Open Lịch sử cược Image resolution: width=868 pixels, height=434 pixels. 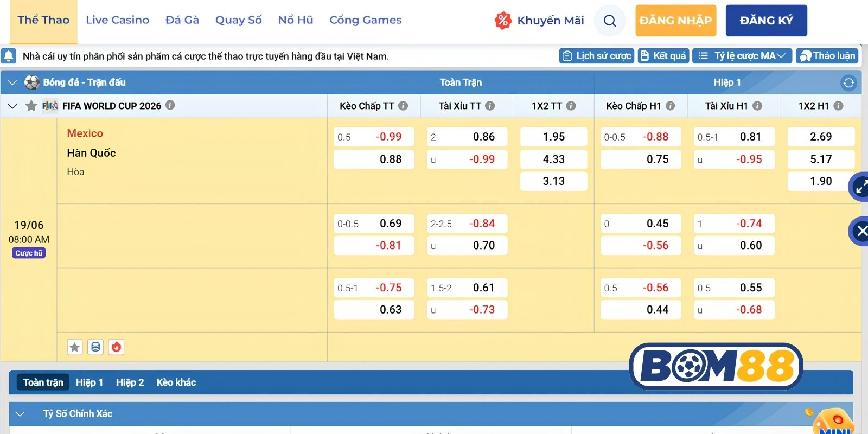click(x=597, y=56)
